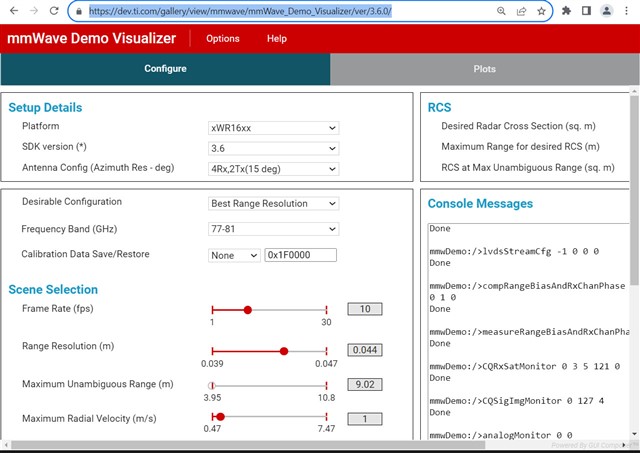Viewport: 640px width, 453px height.
Task: Click the 'Maximum Range for desired RCS (m)' label
Action: (x=520, y=147)
